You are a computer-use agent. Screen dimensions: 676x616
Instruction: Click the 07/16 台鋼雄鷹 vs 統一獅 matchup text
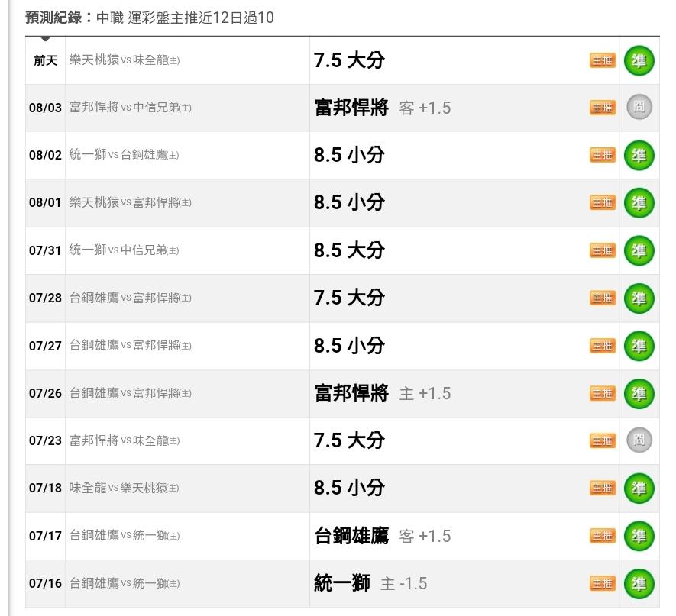tap(125, 584)
